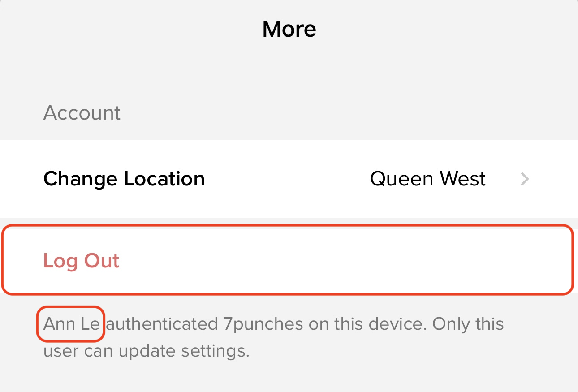Click the chevron arrow beside Queen West
578x392 pixels.
525,179
